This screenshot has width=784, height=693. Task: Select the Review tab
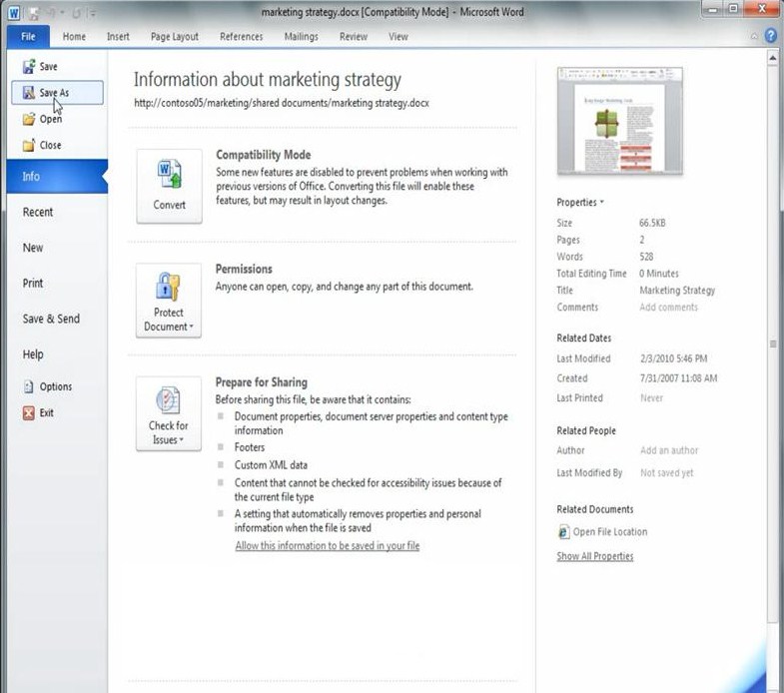354,37
